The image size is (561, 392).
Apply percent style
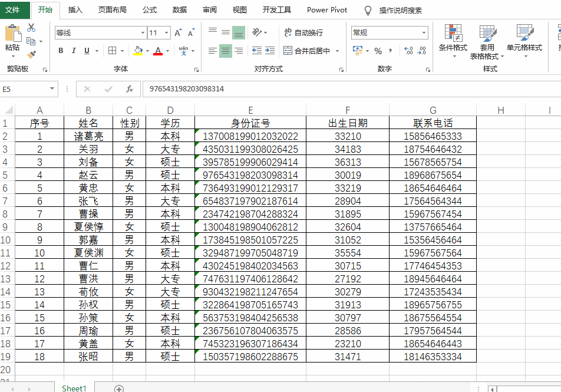click(378, 51)
